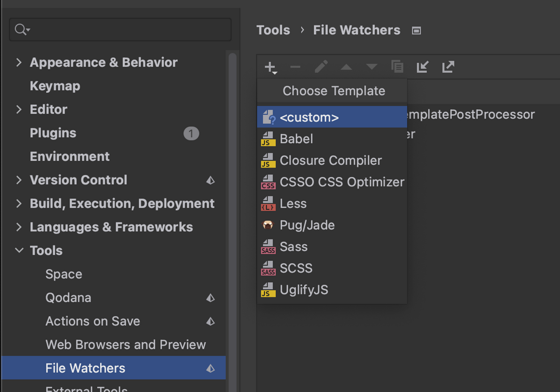Open the Plugins settings page
560x392 pixels.
point(53,133)
